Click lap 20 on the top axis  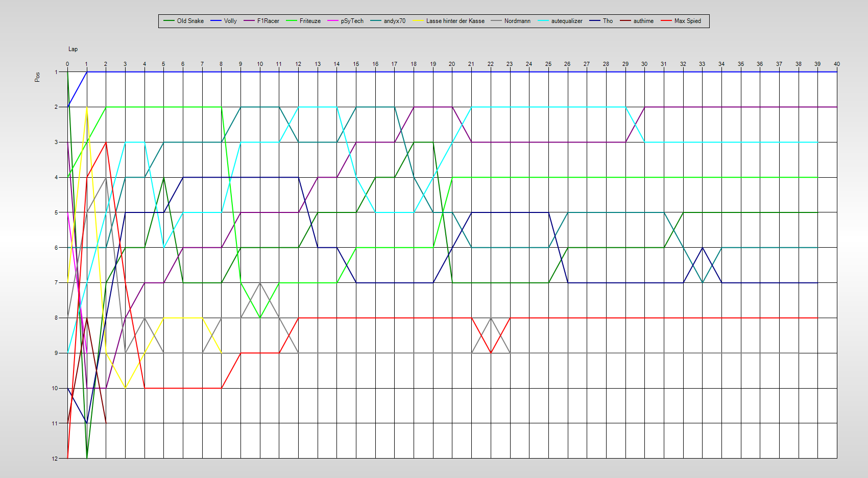pos(452,64)
